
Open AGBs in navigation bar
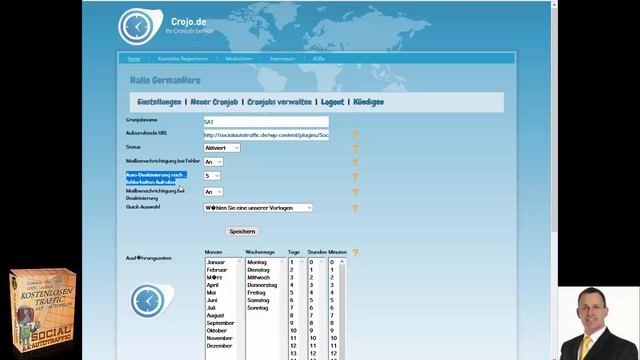coord(318,59)
